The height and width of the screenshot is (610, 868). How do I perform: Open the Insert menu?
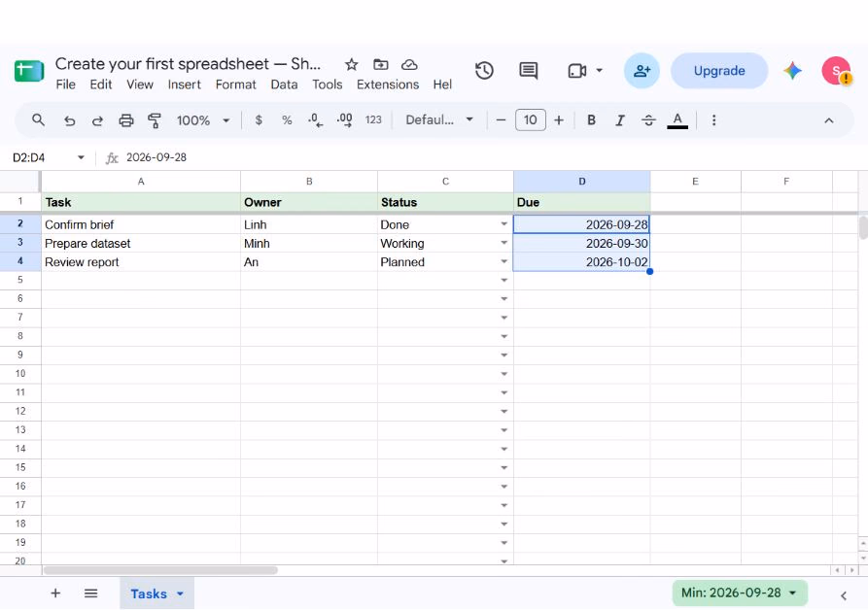point(185,85)
